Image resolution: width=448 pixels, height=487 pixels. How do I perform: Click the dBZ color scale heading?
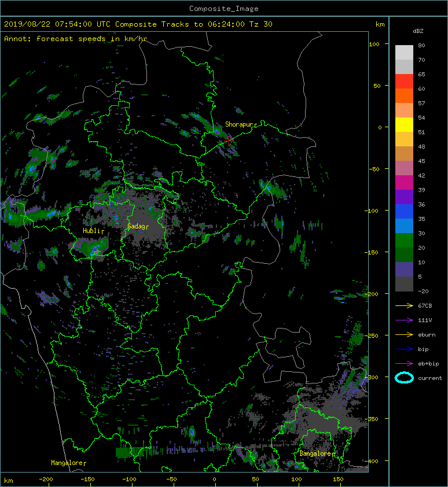418,31
